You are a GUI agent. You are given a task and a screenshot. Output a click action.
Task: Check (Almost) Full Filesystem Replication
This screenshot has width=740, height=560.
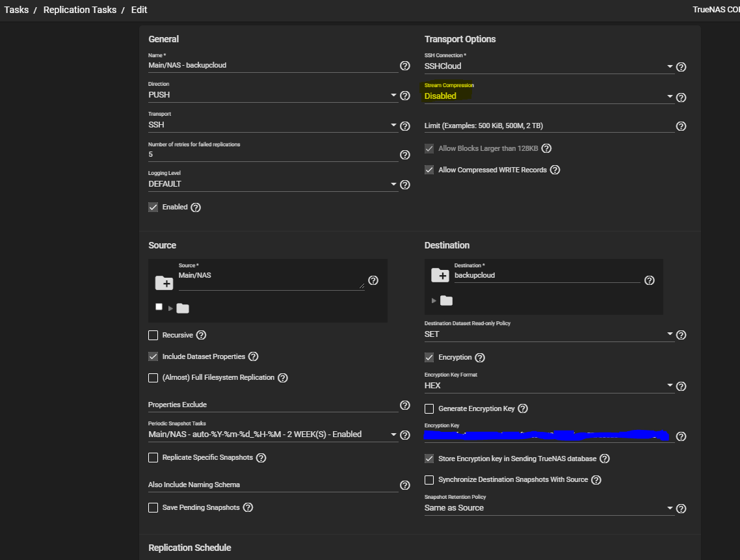click(x=153, y=378)
